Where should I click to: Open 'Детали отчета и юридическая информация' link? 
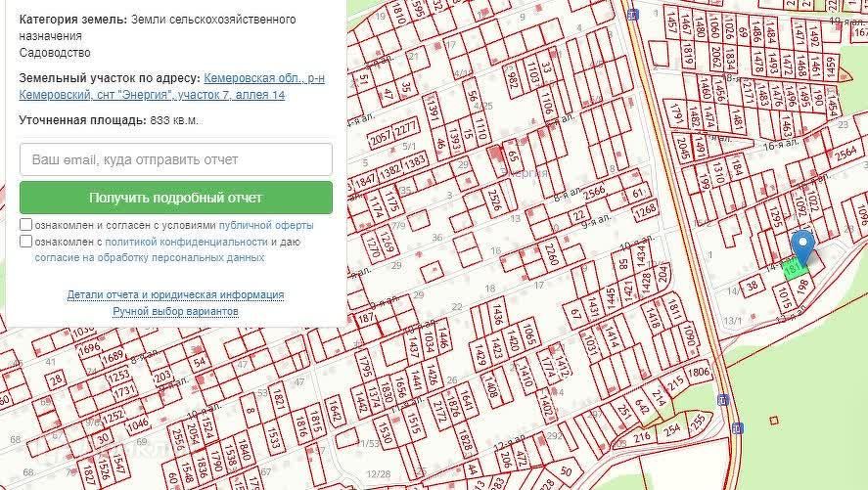175,294
